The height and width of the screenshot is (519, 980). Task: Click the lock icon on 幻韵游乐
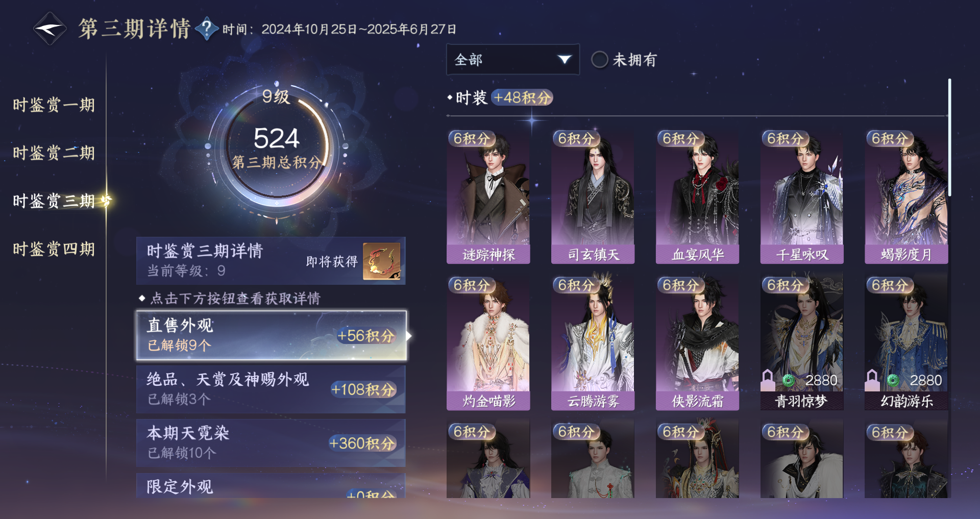tap(873, 379)
